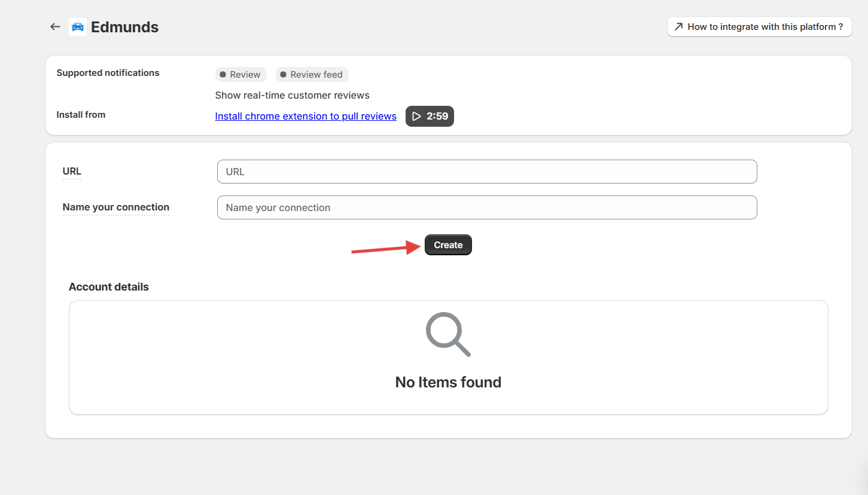Focus the Name your connection input field
Viewport: 868px width, 495px height.
[x=487, y=207]
